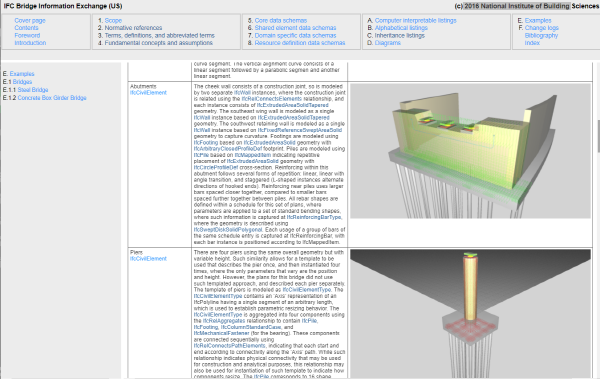Open Core data schemas chapter
The height and width of the screenshot is (379, 600).
[281, 21]
